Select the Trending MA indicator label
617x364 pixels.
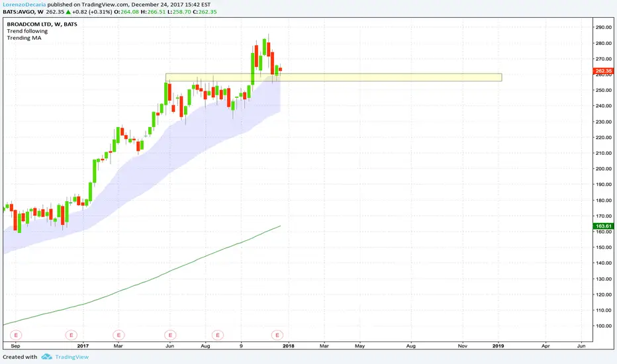tap(24, 38)
